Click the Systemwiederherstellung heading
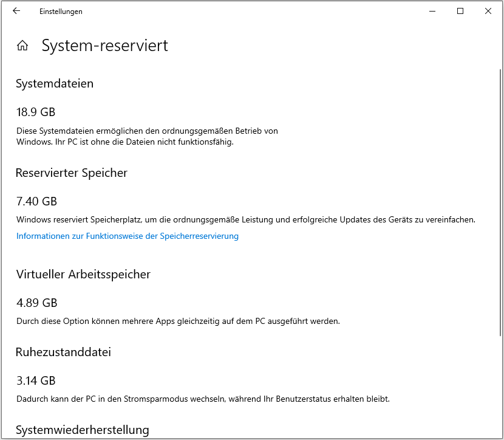This screenshot has height=440, width=504. (83, 430)
